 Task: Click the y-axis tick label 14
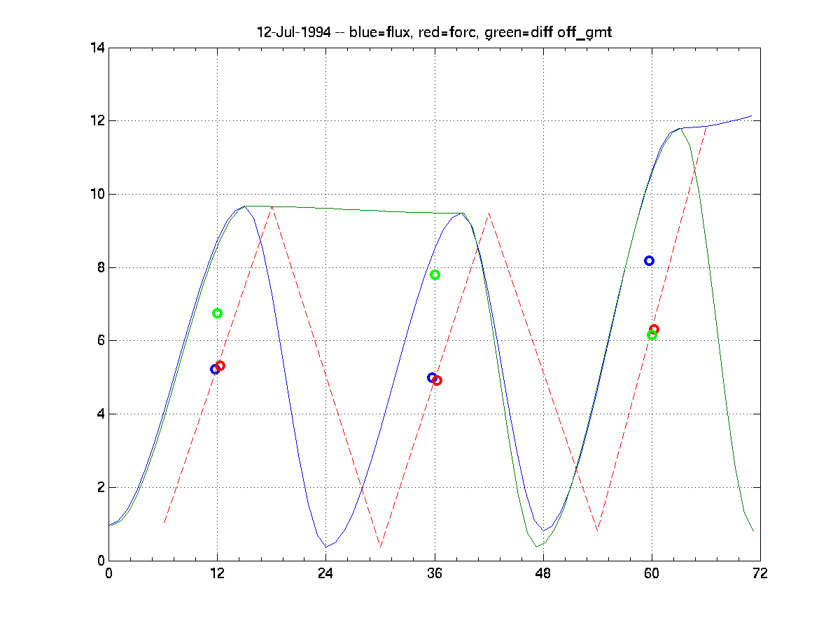[x=96, y=48]
